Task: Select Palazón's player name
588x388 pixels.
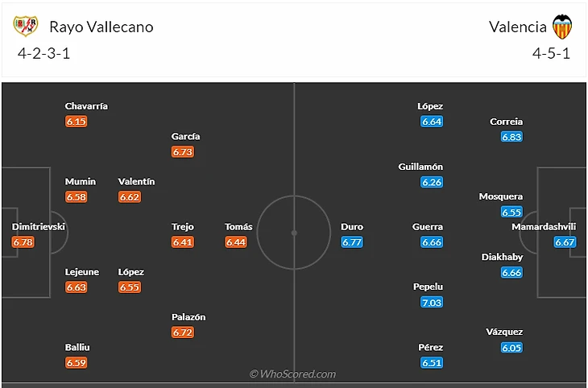Action: (188, 317)
